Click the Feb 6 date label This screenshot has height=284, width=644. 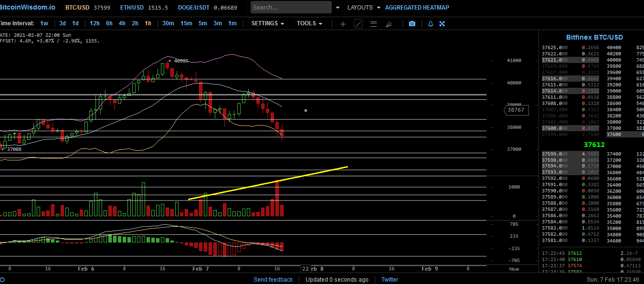coord(86,269)
